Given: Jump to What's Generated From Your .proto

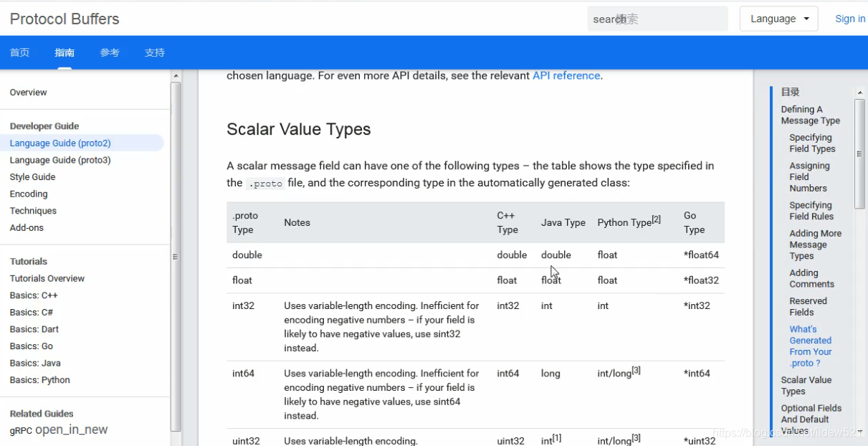Looking at the screenshot, I should 811,346.
